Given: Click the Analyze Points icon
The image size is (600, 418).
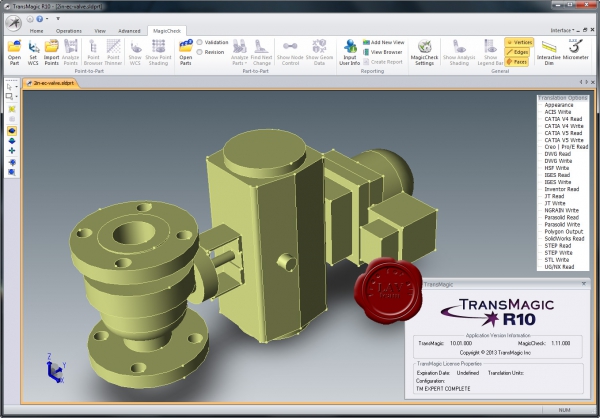Looking at the screenshot, I should tap(70, 52).
